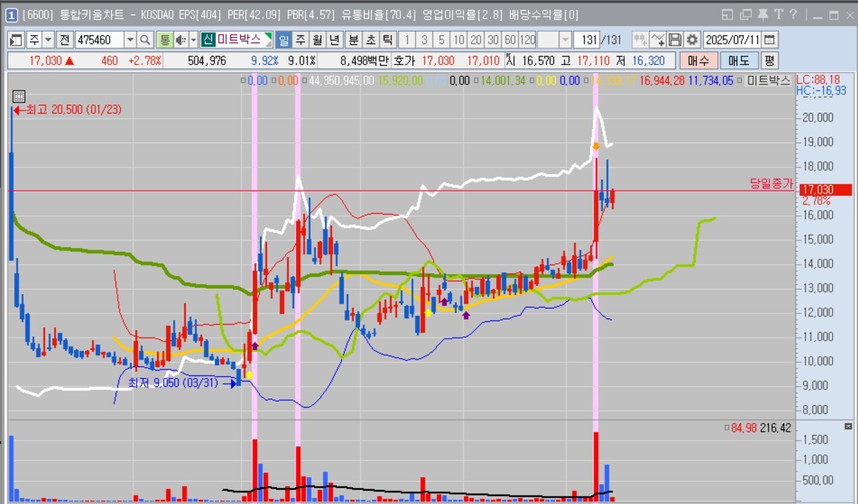The image size is (858, 504).
Task: Open the stock search magnifier
Action: [145, 40]
